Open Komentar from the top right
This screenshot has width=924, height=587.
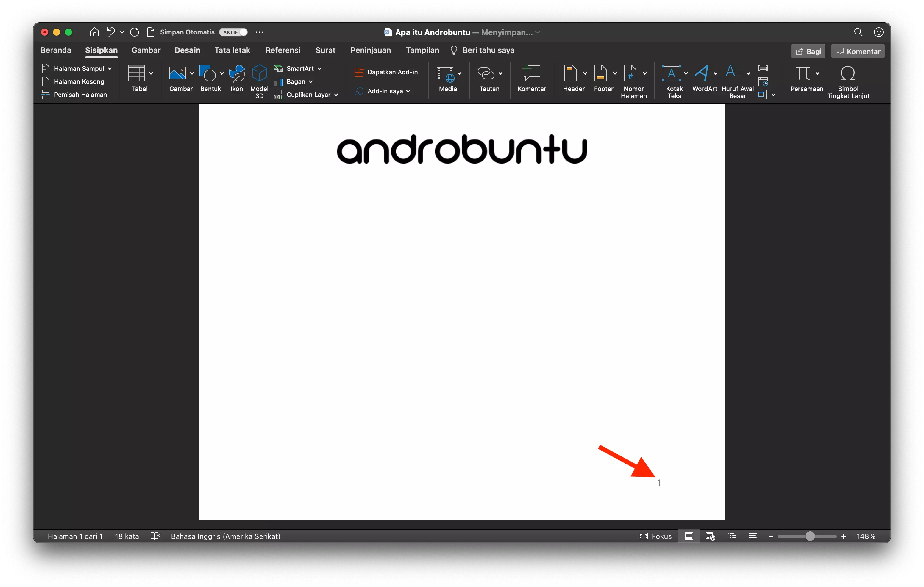coord(857,51)
